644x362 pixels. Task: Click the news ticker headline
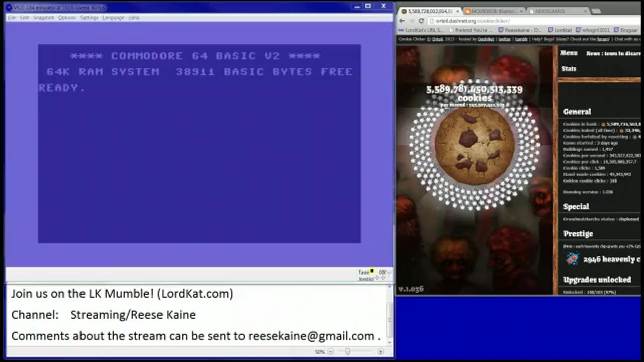pos(614,53)
